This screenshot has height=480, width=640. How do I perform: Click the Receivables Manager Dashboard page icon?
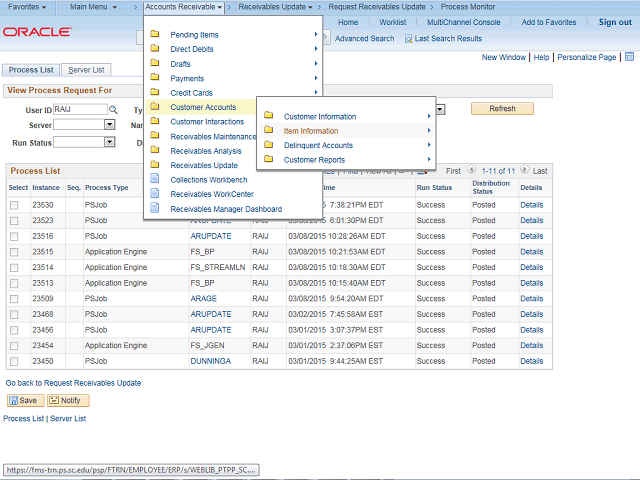(155, 209)
